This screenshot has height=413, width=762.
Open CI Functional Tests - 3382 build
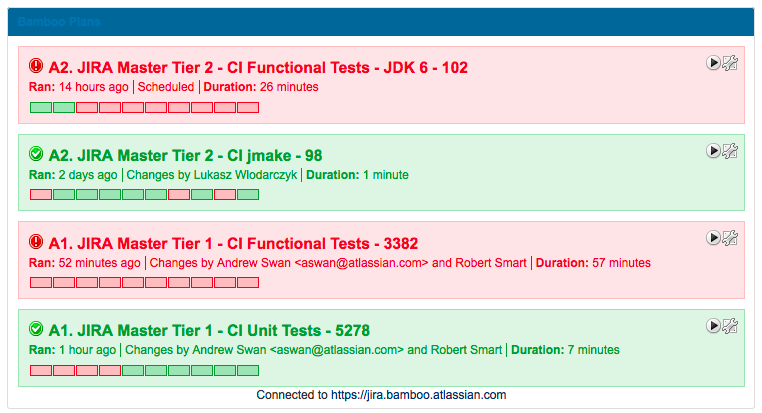tap(233, 242)
